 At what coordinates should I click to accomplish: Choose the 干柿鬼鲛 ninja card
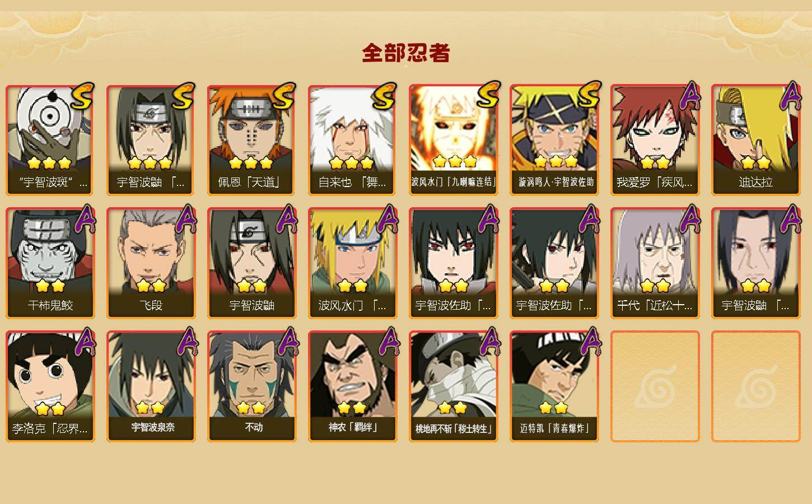[x=50, y=263]
